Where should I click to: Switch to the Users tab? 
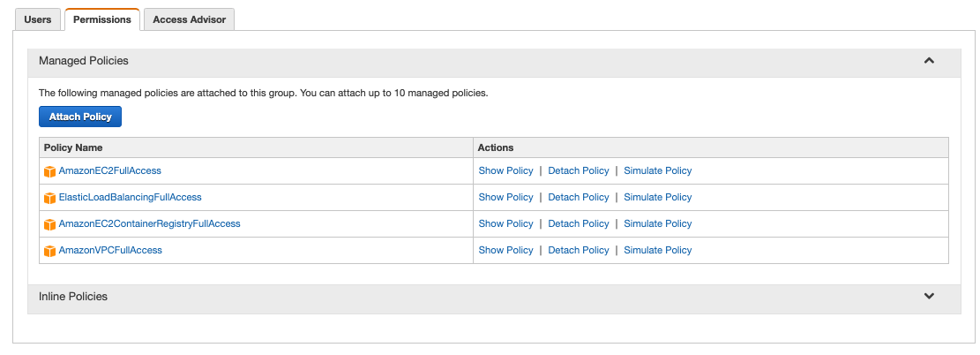38,19
